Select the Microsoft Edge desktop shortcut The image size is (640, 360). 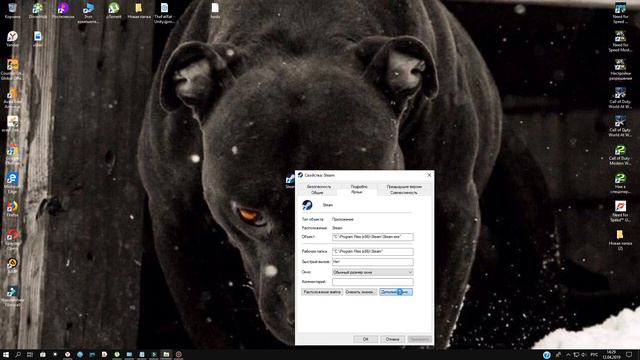[12, 183]
